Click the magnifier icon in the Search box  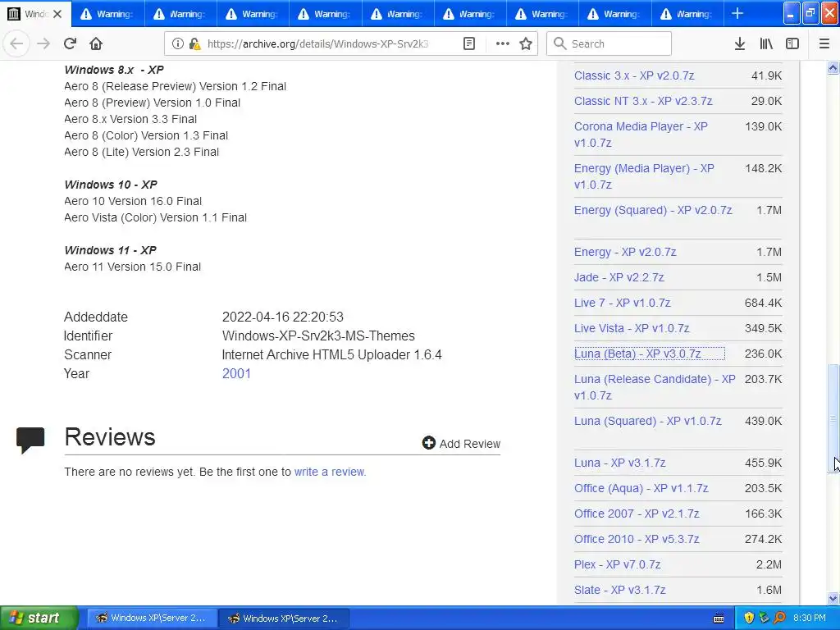(559, 43)
